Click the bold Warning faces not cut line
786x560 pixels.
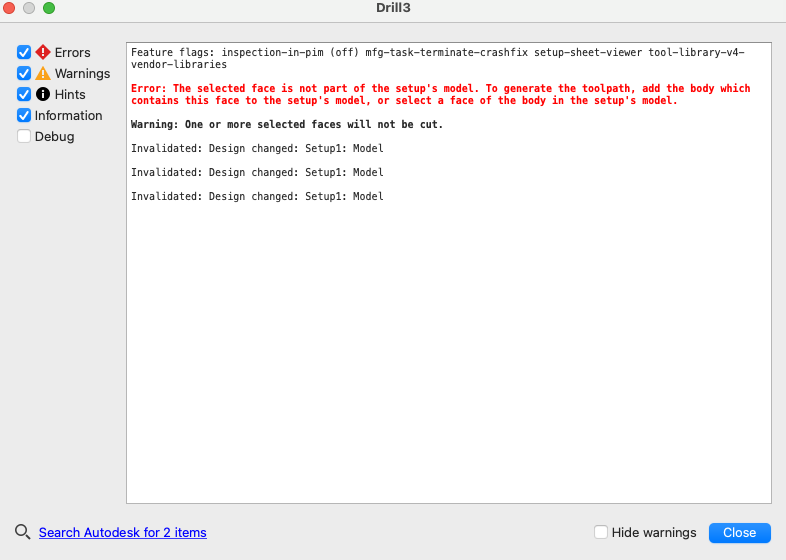287,124
